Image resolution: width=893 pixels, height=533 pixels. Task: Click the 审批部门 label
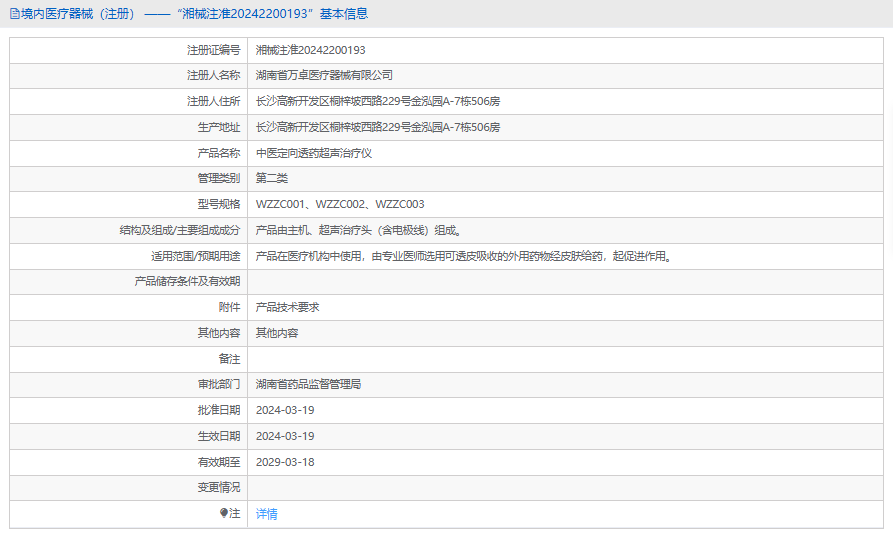219,384
